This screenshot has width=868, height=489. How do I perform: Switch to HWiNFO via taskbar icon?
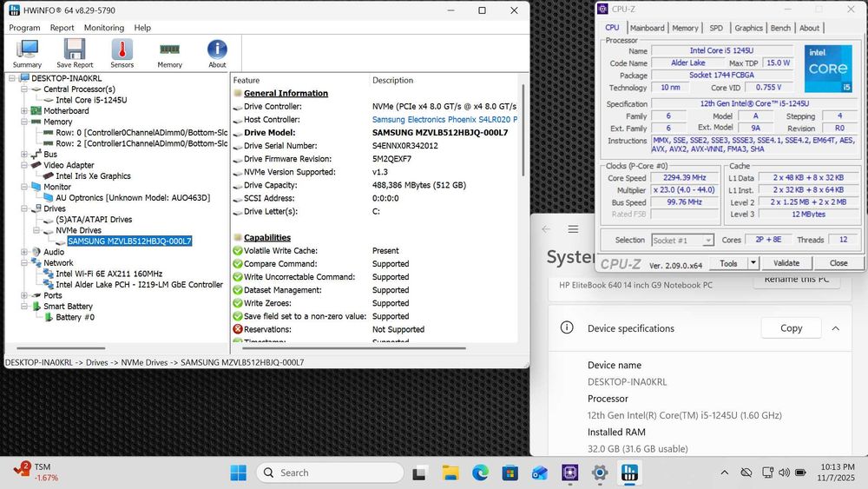coord(629,473)
